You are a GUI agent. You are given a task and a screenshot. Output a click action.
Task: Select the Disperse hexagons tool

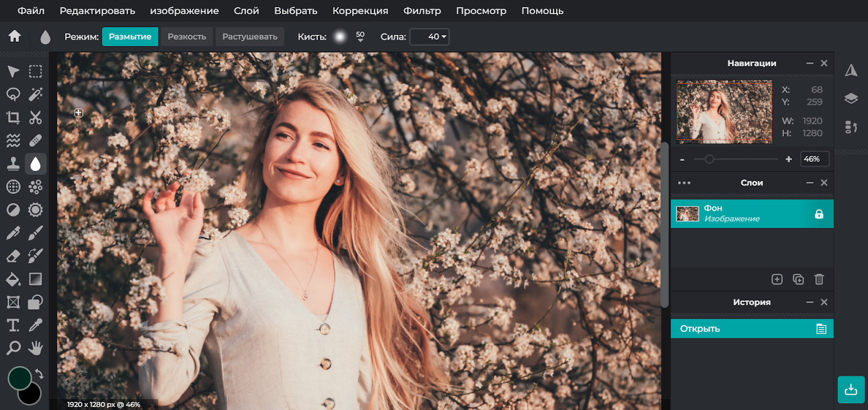tap(35, 187)
